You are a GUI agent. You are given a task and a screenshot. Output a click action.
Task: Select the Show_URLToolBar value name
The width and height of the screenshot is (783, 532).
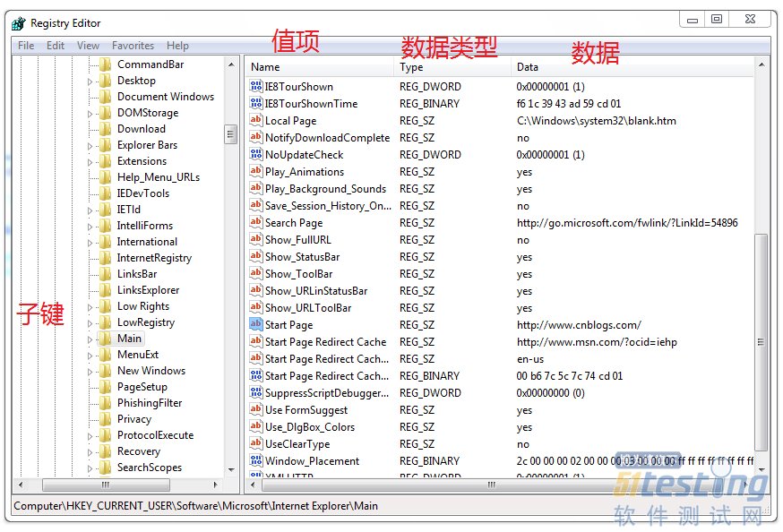point(308,308)
